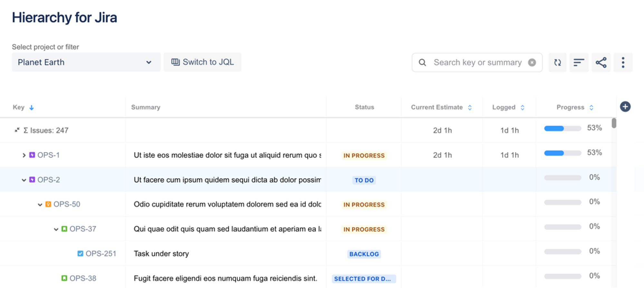Screen dimensions: 644x288
Task: Click the progress bar in the Issues: 247 row
Action: [563, 129]
